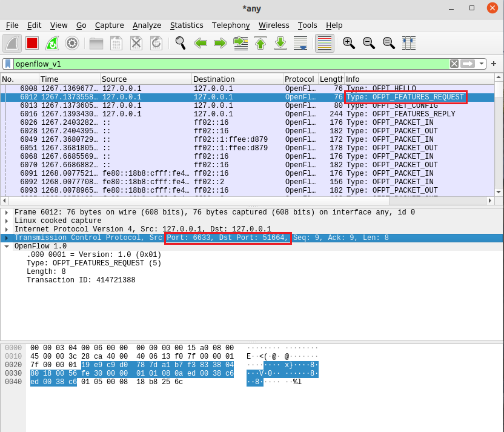The height and width of the screenshot is (432, 504).
Task: Clear the display filter
Action: coord(454,64)
